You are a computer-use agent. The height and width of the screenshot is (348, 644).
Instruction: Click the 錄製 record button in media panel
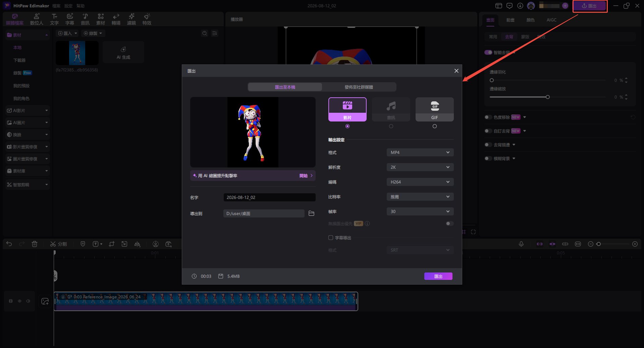tap(93, 33)
